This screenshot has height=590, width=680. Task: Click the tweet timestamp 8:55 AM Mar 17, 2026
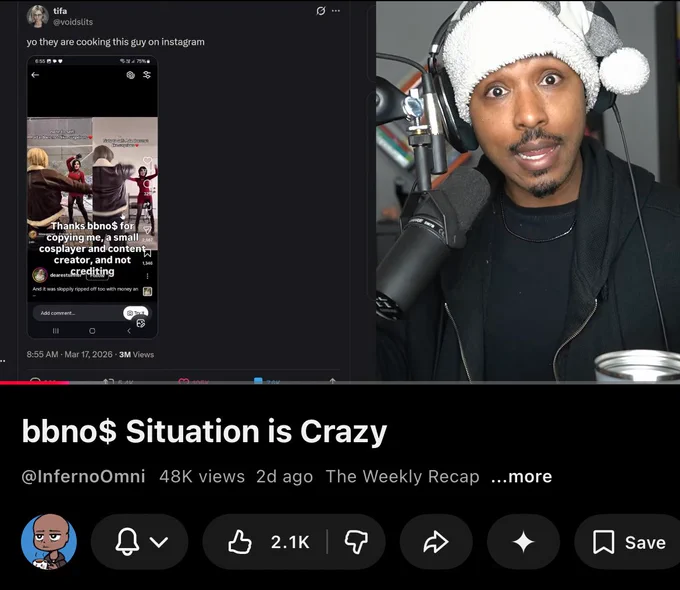tap(69, 354)
